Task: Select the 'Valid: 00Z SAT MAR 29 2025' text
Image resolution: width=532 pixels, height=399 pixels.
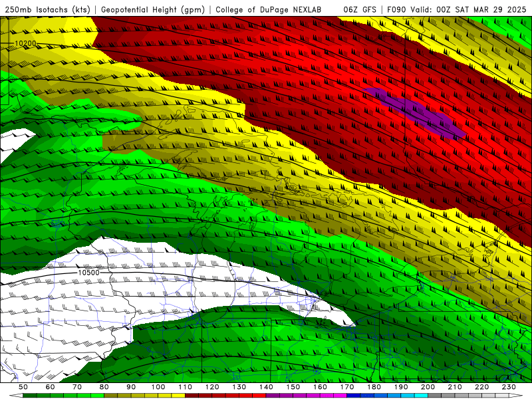Action: [468, 9]
